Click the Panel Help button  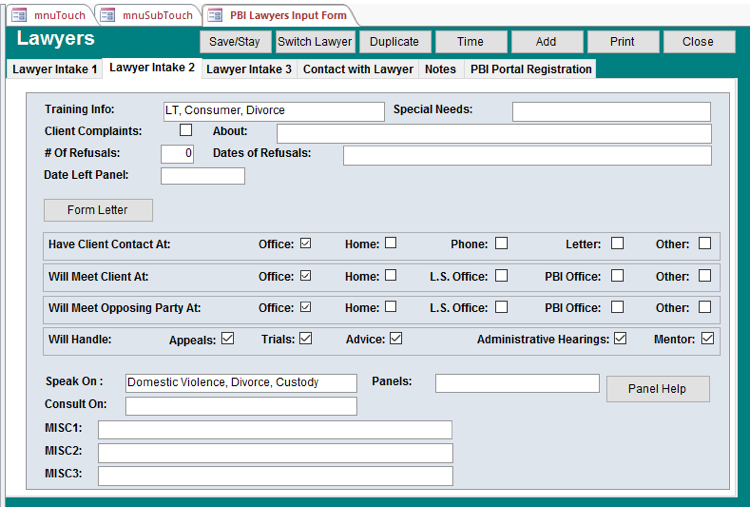pos(657,389)
